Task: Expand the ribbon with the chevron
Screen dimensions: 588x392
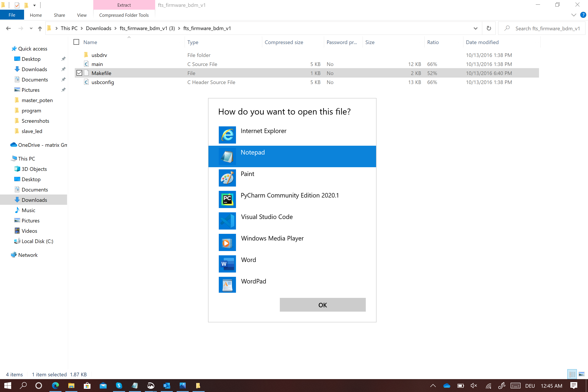Action: [x=574, y=15]
